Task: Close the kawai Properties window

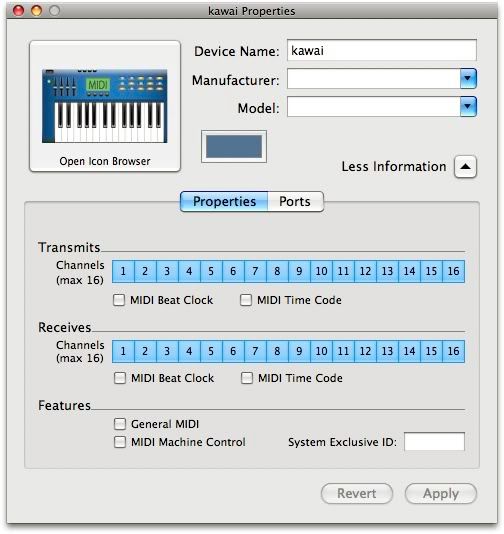Action: (x=18, y=11)
